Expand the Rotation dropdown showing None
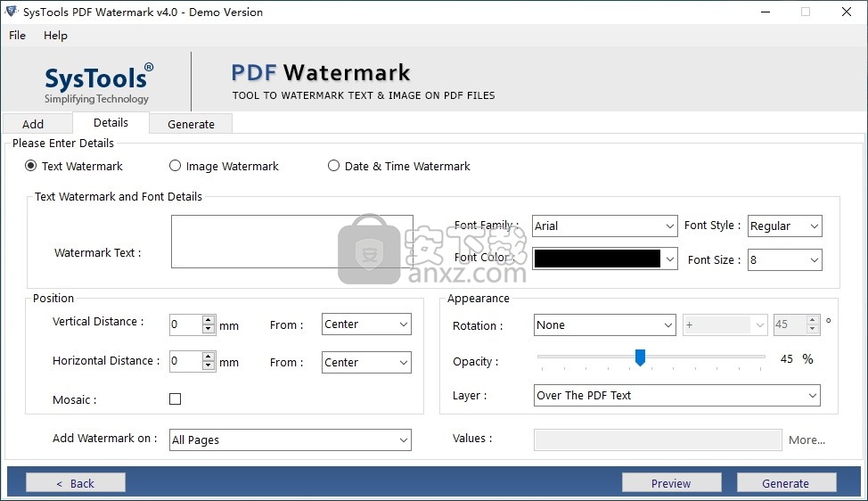This screenshot has width=868, height=501. 604,325
